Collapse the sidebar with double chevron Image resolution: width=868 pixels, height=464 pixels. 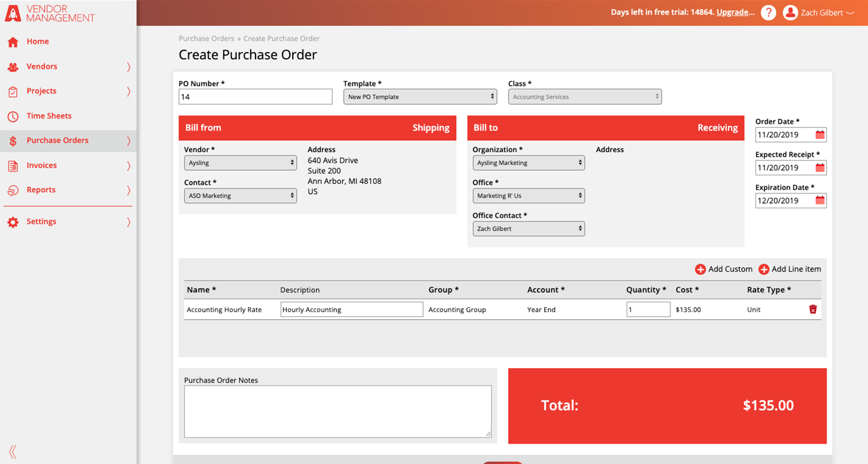click(13, 452)
